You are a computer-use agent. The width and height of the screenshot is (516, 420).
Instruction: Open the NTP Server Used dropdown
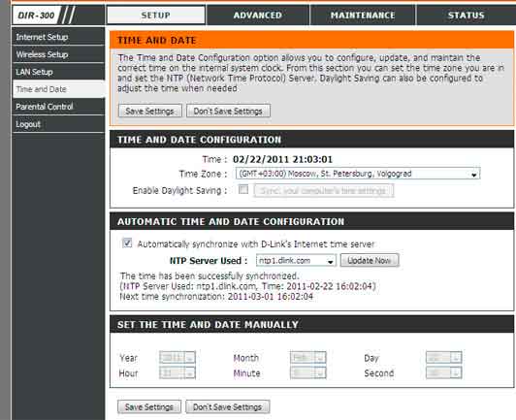pyautogui.click(x=296, y=260)
